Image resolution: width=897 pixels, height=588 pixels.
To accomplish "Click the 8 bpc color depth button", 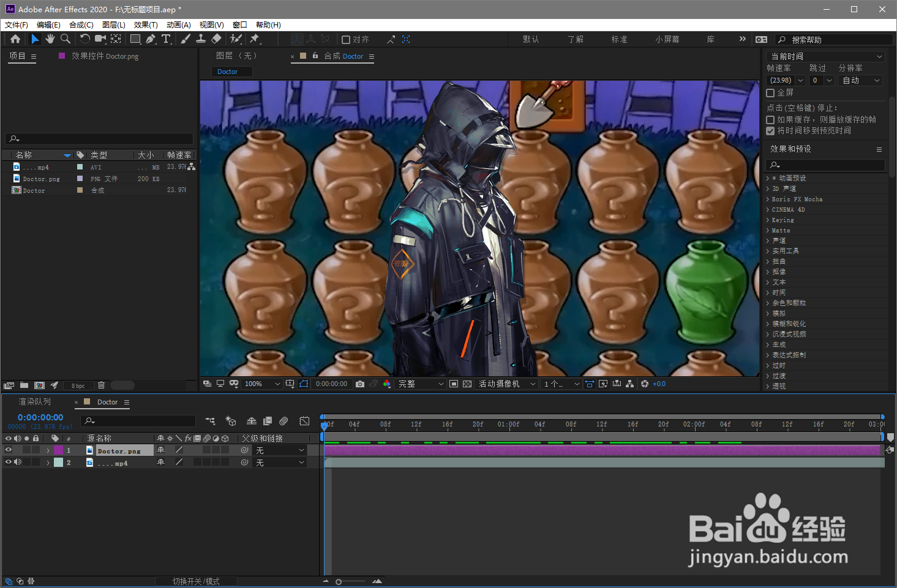I will pyautogui.click(x=78, y=386).
